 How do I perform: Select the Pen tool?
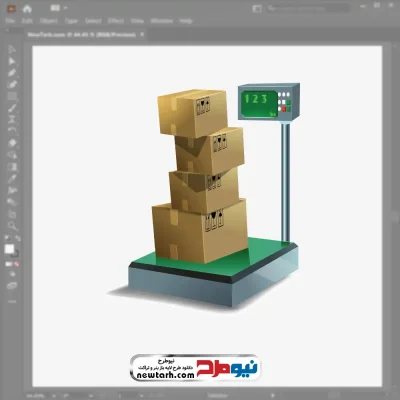(12, 73)
